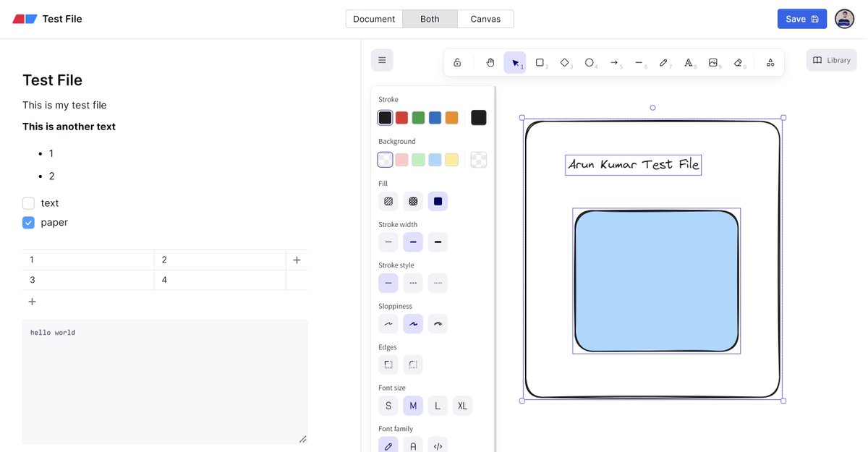The height and width of the screenshot is (452, 868).
Task: Open the canvas hamburger menu
Action: tap(382, 60)
